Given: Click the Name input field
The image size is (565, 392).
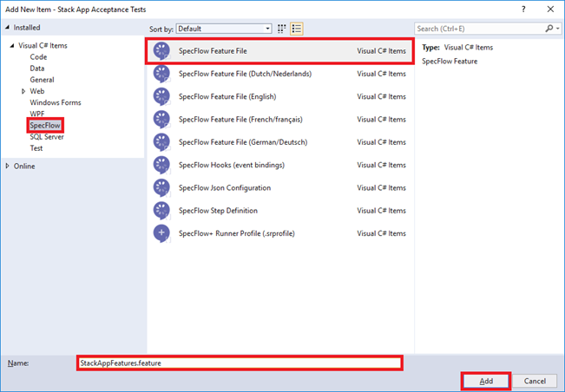Looking at the screenshot, I should (x=240, y=363).
